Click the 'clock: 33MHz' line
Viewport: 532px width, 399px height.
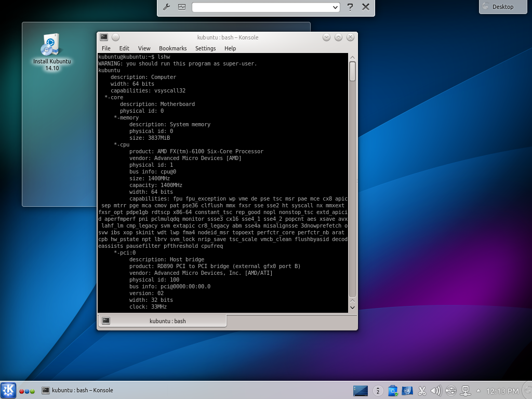148,307
